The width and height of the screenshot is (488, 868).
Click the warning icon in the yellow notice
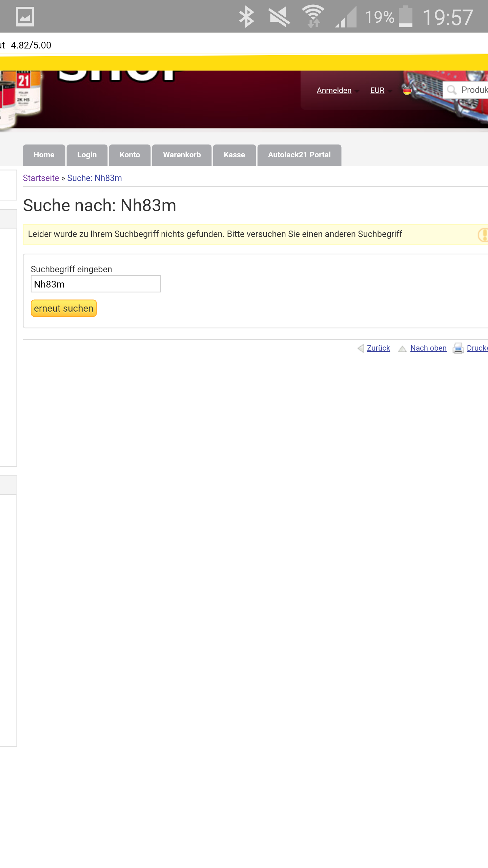pyautogui.click(x=483, y=235)
